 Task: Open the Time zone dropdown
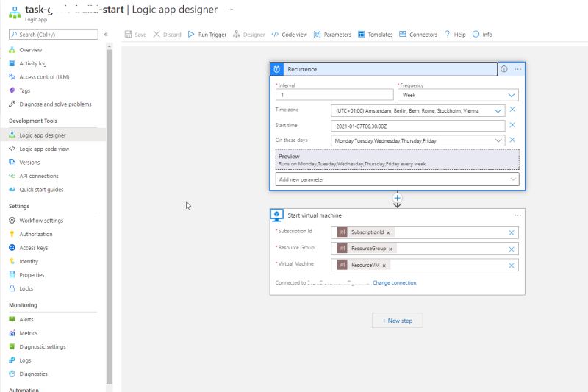(417, 110)
